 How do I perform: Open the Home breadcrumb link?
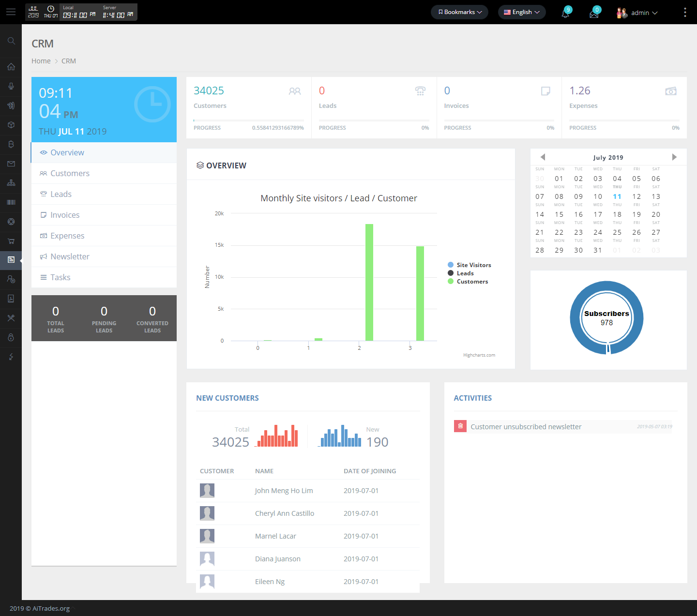[41, 60]
